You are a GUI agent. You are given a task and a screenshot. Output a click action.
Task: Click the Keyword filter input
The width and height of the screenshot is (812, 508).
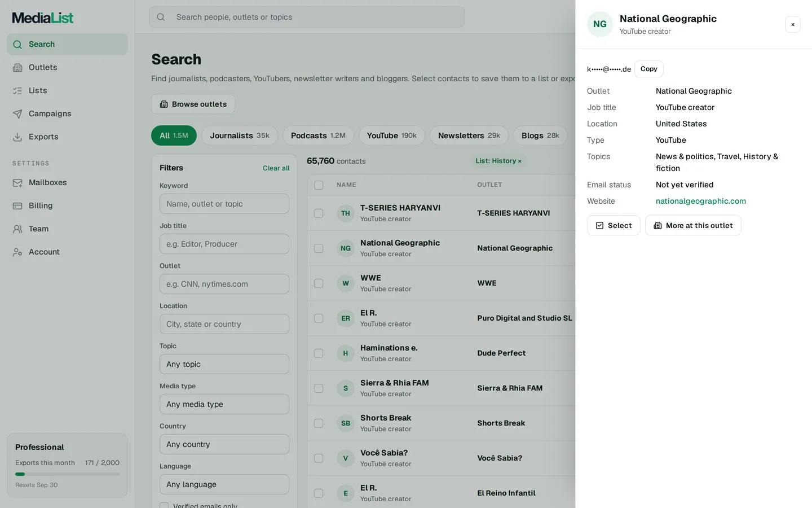[x=224, y=204]
